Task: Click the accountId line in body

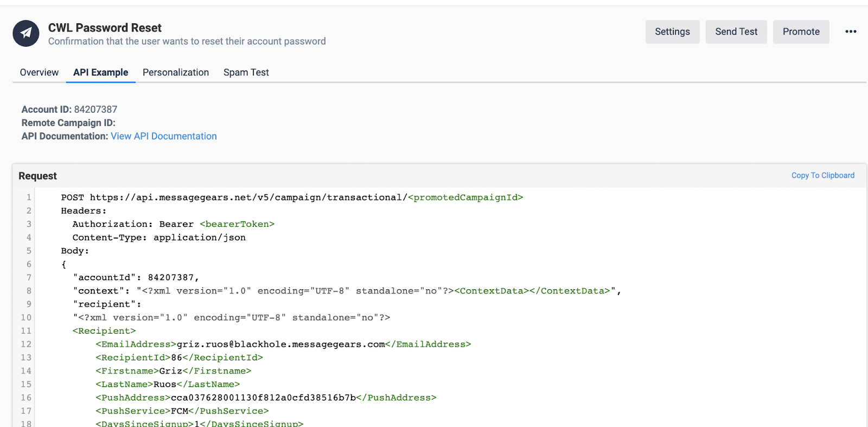Action: 136,277
